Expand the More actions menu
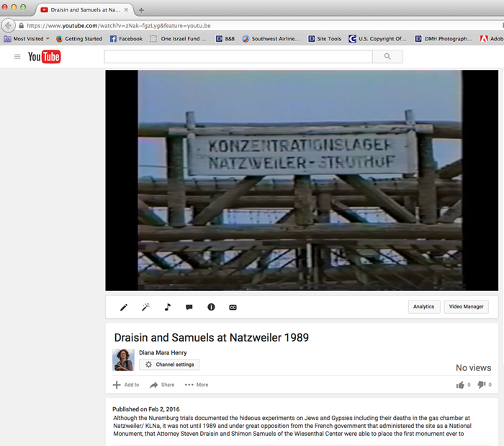504x446 pixels. [x=197, y=385]
